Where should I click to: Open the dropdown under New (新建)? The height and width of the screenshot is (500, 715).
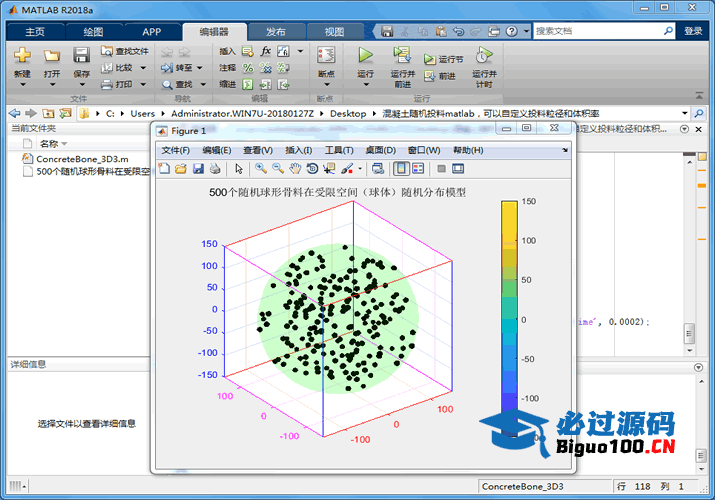point(22,85)
